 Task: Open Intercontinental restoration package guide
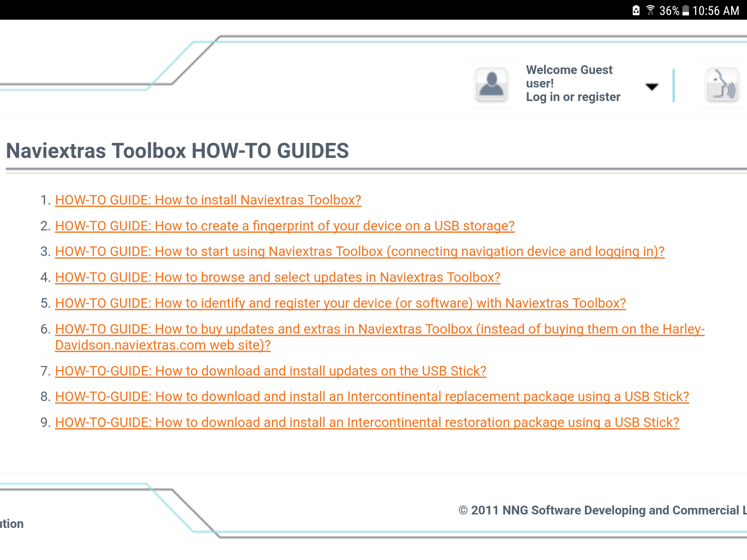pos(367,423)
